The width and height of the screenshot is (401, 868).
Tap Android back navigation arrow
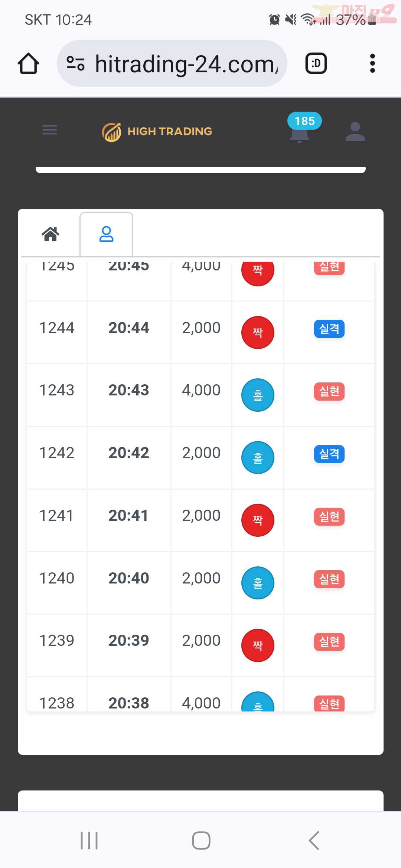coord(314,841)
